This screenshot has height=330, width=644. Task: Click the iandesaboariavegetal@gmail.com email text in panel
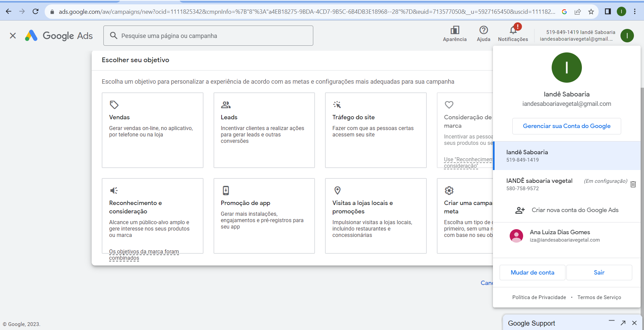[x=566, y=104]
